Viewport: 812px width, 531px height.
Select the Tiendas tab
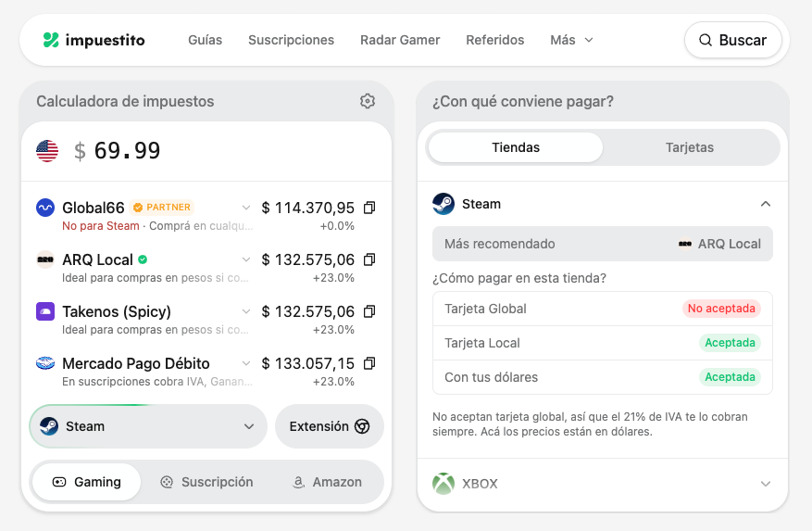[x=516, y=147]
